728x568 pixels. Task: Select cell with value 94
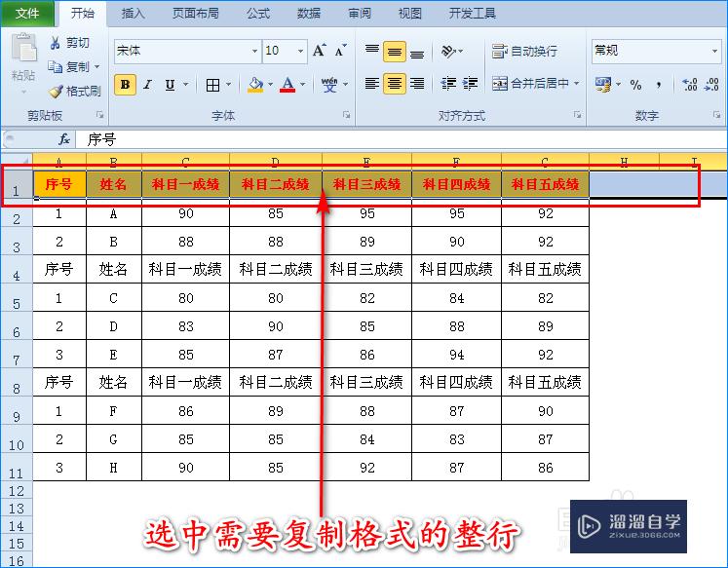456,355
